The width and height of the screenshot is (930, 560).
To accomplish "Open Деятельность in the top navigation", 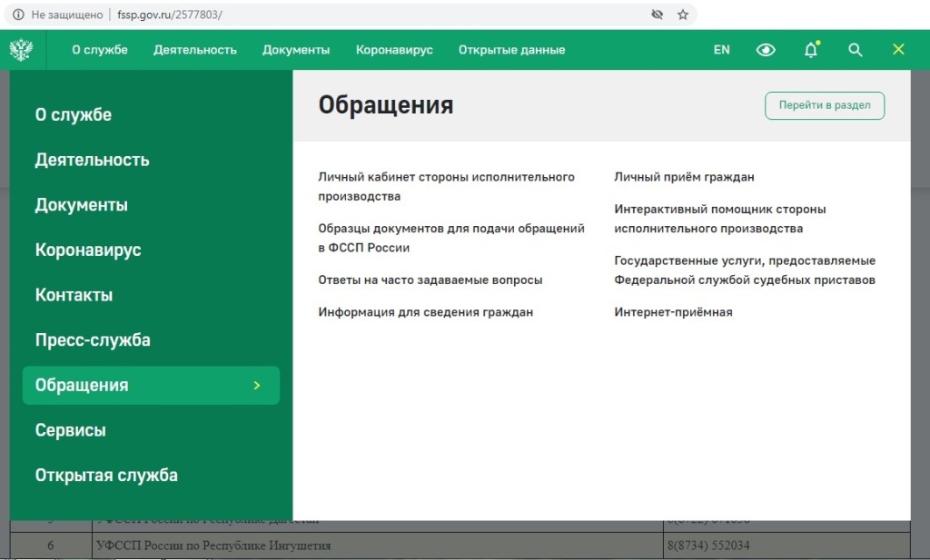I will click(195, 50).
